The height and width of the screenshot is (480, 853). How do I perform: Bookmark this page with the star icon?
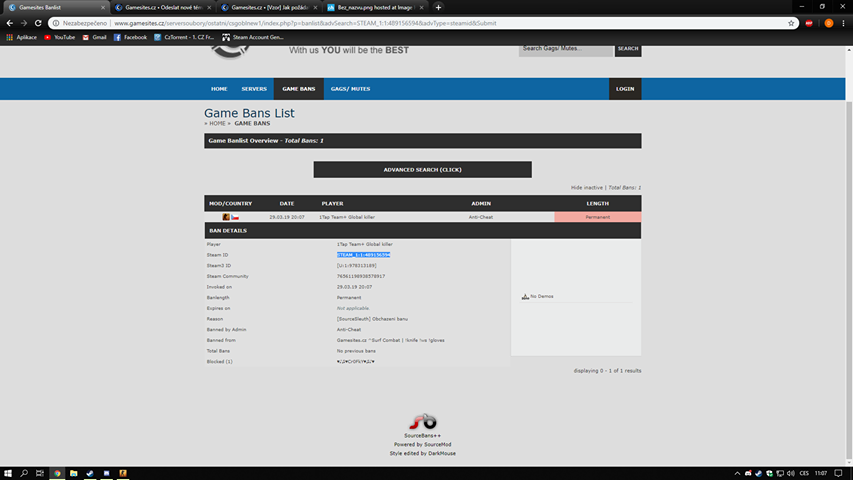(x=791, y=23)
